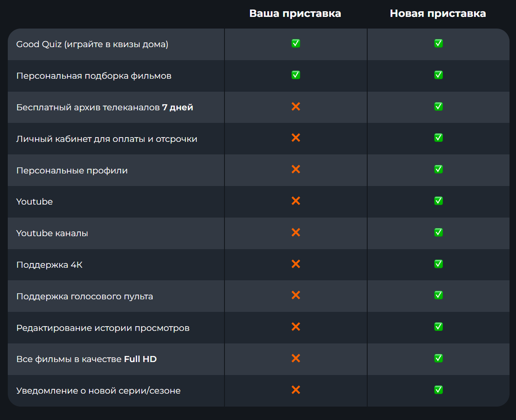Click green check for Youtube каналы in Новая приставка
Image resolution: width=516 pixels, height=420 pixels.
tap(438, 232)
